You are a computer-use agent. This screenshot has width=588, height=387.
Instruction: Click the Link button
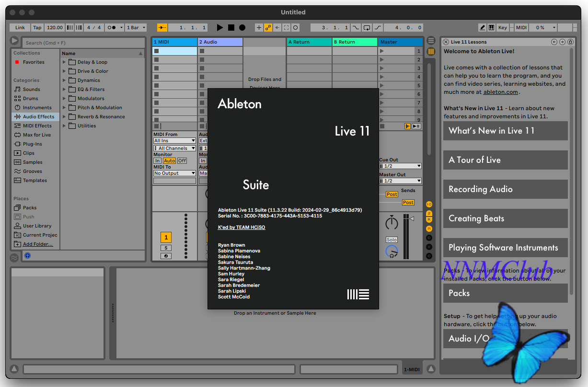pyautogui.click(x=20, y=28)
